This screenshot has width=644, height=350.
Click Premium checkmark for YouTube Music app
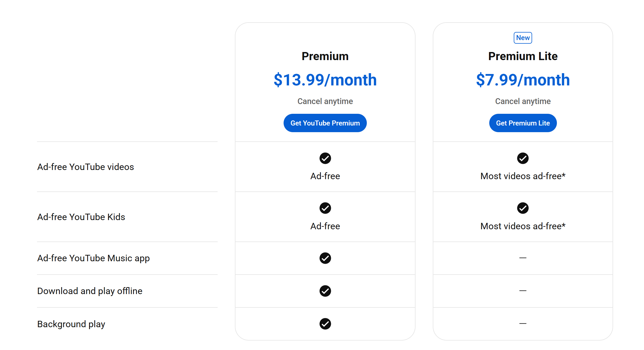(x=325, y=258)
